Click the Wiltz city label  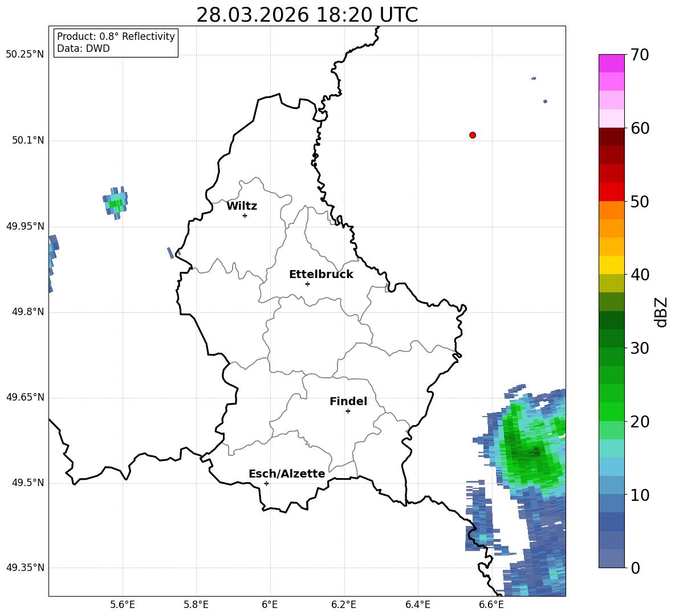242,206
